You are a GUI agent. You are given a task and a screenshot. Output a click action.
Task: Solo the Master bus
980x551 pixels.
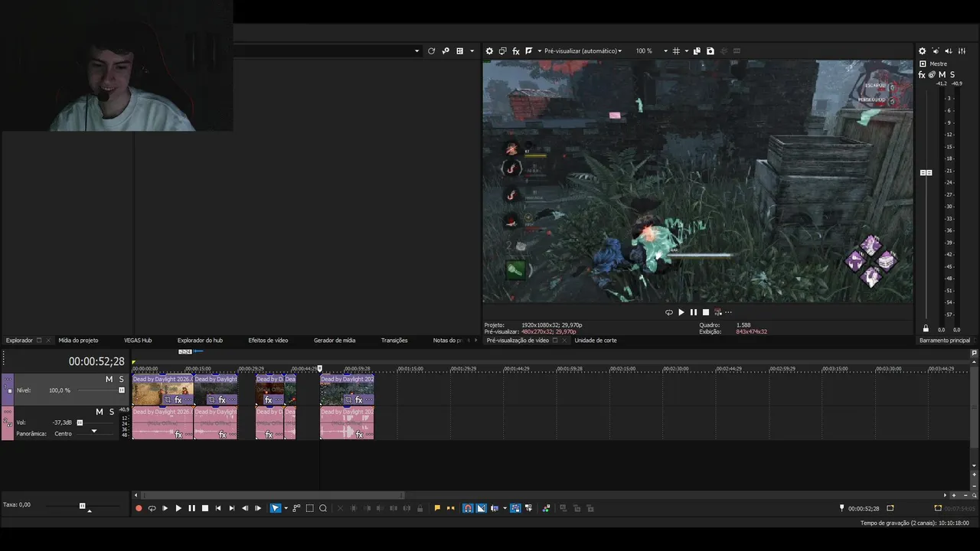(952, 75)
